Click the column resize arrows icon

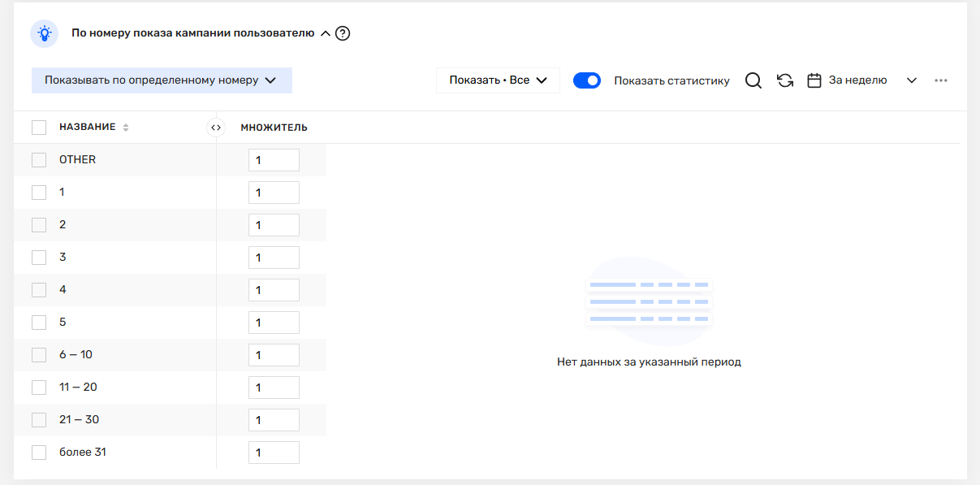pos(216,128)
